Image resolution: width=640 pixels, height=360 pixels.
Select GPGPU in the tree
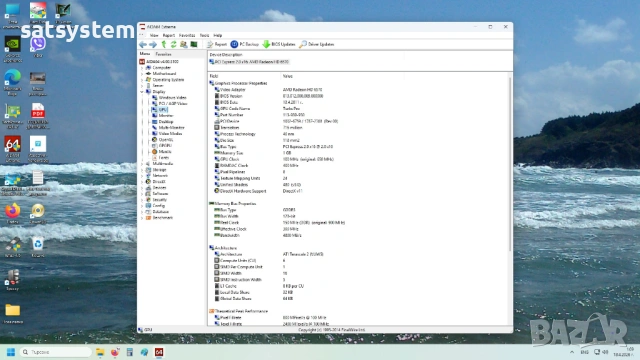click(x=162, y=146)
